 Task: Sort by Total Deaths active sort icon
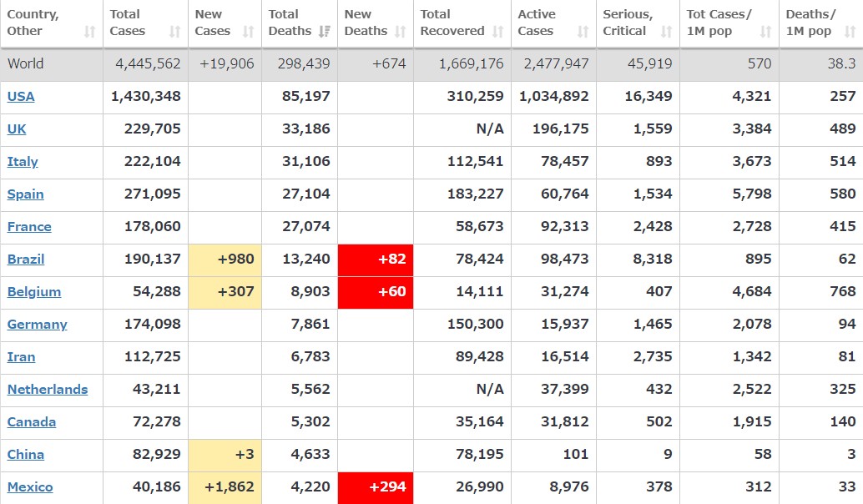[x=324, y=32]
